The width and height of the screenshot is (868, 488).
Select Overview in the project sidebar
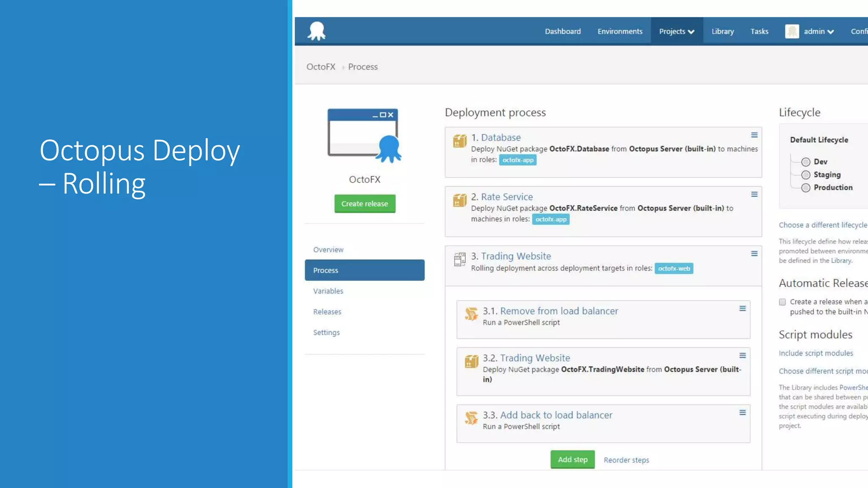(328, 250)
